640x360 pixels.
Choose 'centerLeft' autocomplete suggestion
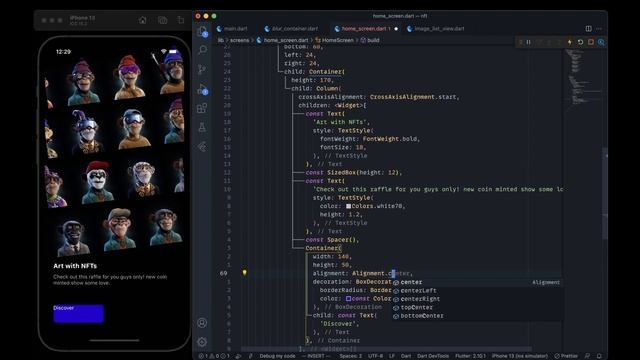pos(477,291)
